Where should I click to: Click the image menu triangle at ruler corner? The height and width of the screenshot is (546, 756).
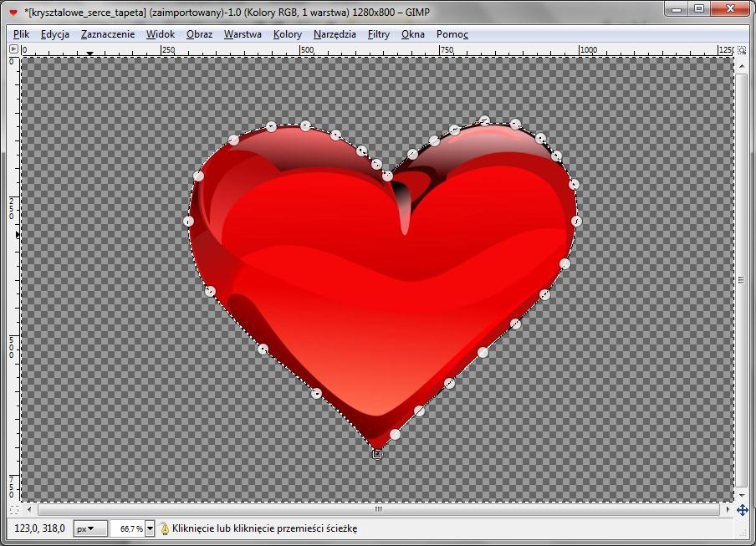click(x=13, y=49)
